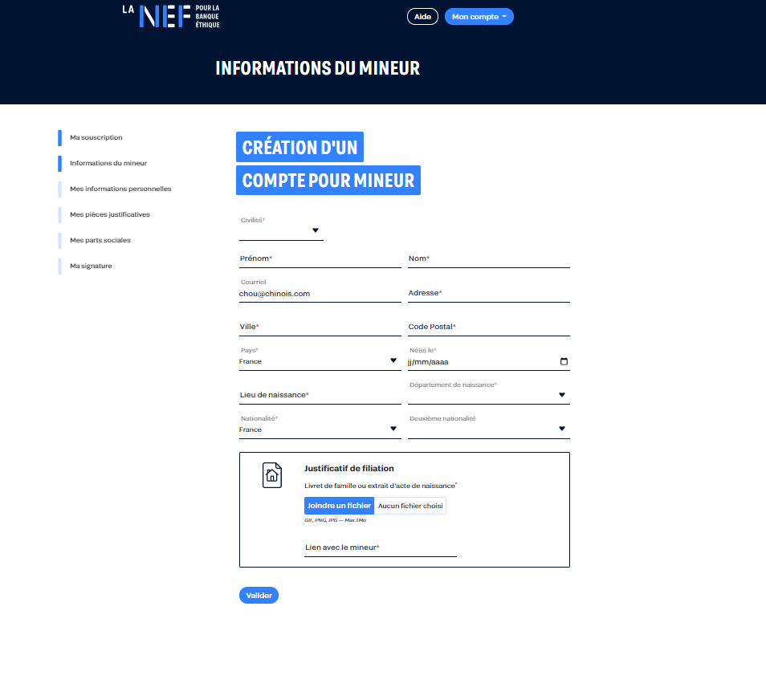Click the house document icon in Justificatif de filiation
The width and height of the screenshot is (766, 700).
point(272,475)
